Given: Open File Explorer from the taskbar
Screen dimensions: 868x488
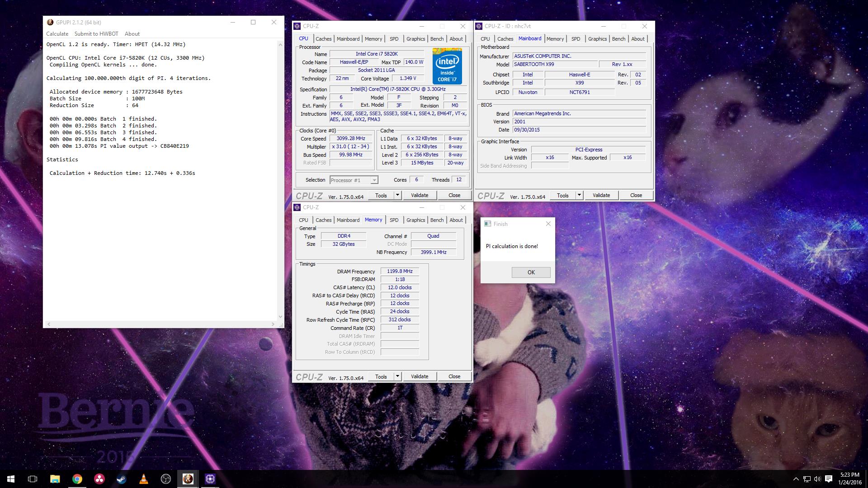Looking at the screenshot, I should point(55,479).
